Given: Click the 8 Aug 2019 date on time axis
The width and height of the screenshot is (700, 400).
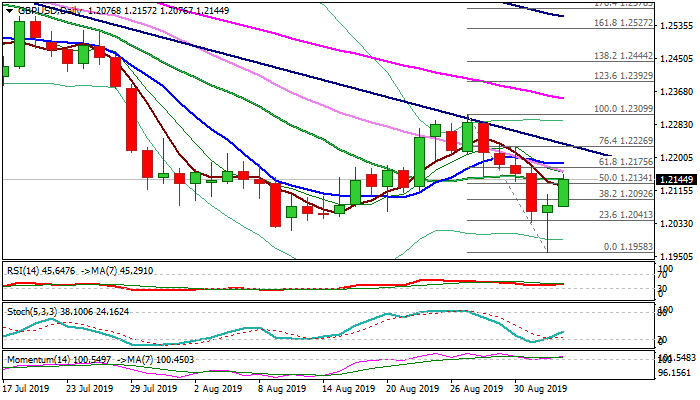Looking at the screenshot, I should [x=276, y=389].
